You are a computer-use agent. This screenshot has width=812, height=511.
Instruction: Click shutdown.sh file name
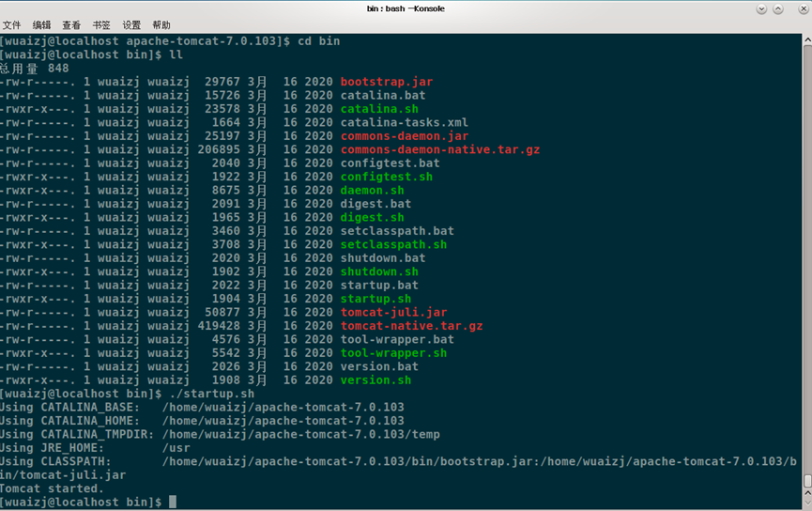[379, 271]
